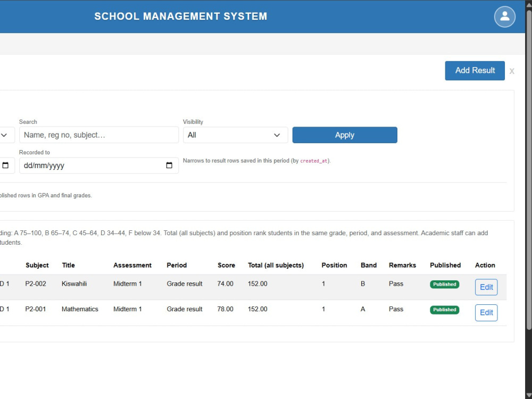
Task: Click the Score column header
Action: [x=226, y=265]
